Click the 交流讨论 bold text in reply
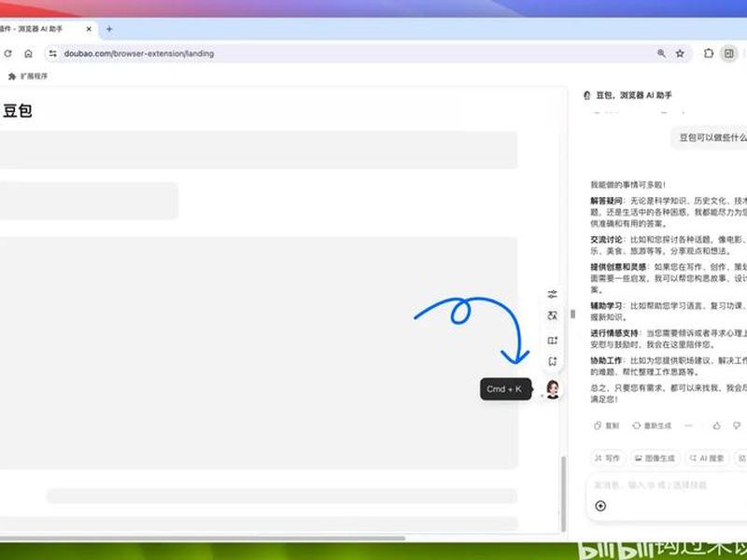The image size is (747, 560). pyautogui.click(x=606, y=240)
